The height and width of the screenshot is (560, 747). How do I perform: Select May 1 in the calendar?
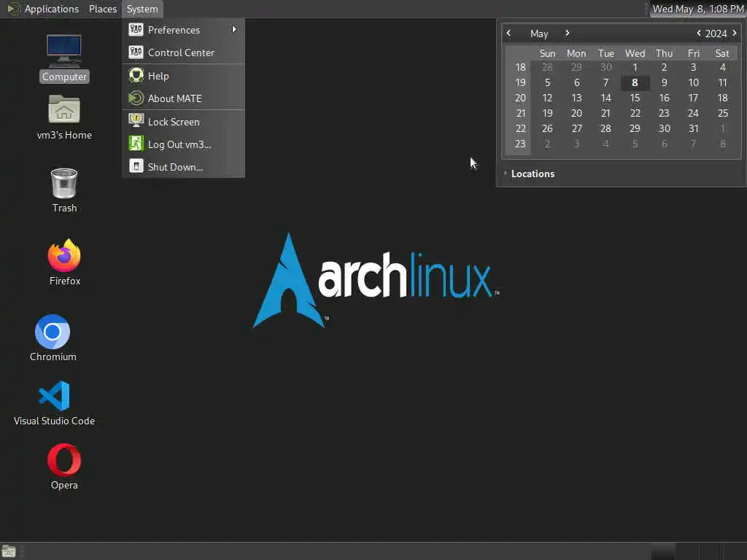(x=635, y=67)
